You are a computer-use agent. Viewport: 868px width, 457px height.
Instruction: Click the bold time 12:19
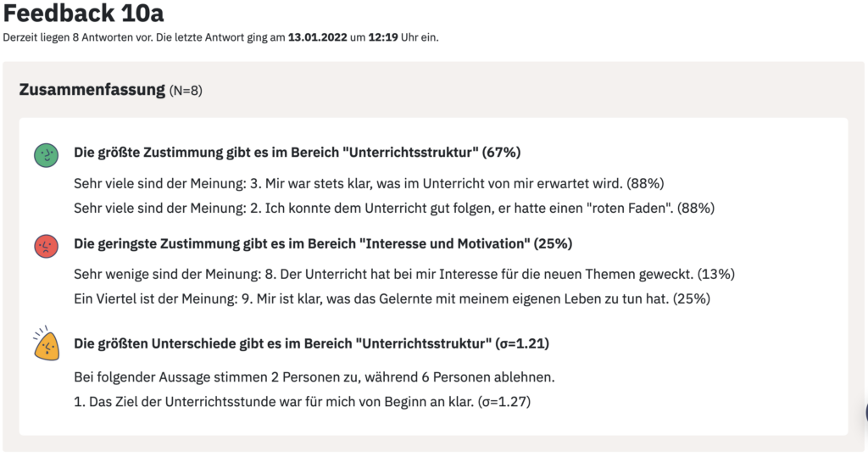tap(383, 37)
